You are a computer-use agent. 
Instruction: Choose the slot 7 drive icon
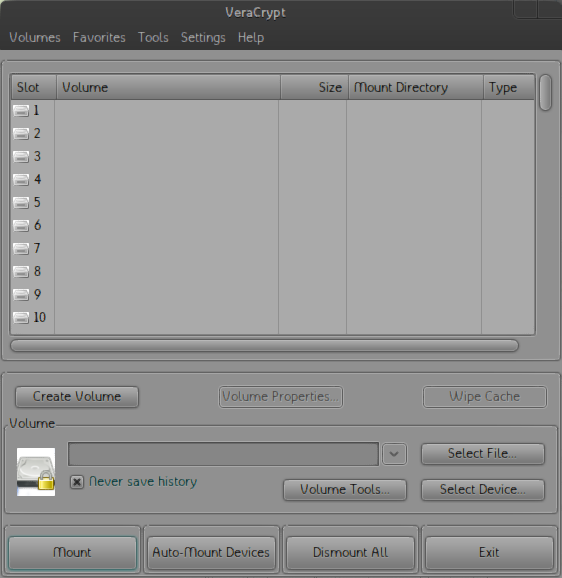point(21,248)
